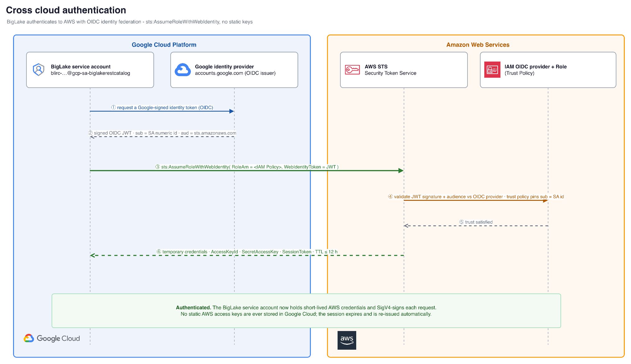This screenshot has height=364, width=631.
Task: Click step 4 validate JWT signature label
Action: 476,197
